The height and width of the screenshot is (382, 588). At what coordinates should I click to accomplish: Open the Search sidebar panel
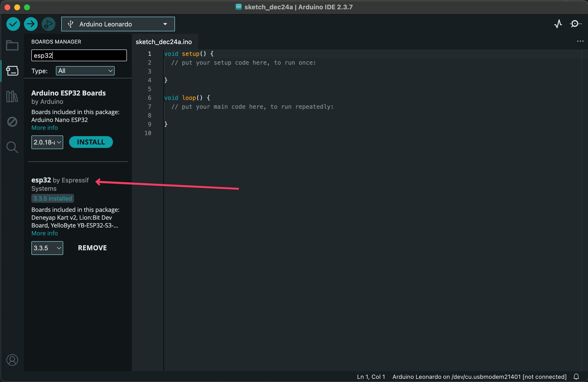point(12,147)
